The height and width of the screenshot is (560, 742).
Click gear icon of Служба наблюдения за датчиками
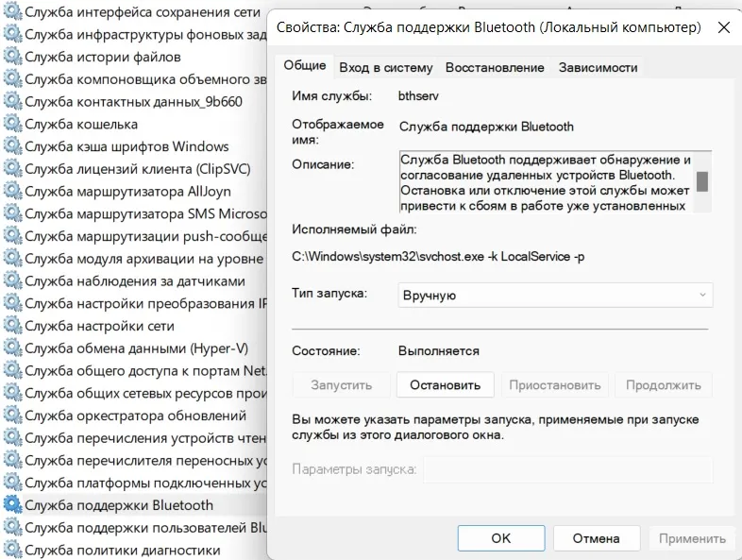tap(13, 280)
